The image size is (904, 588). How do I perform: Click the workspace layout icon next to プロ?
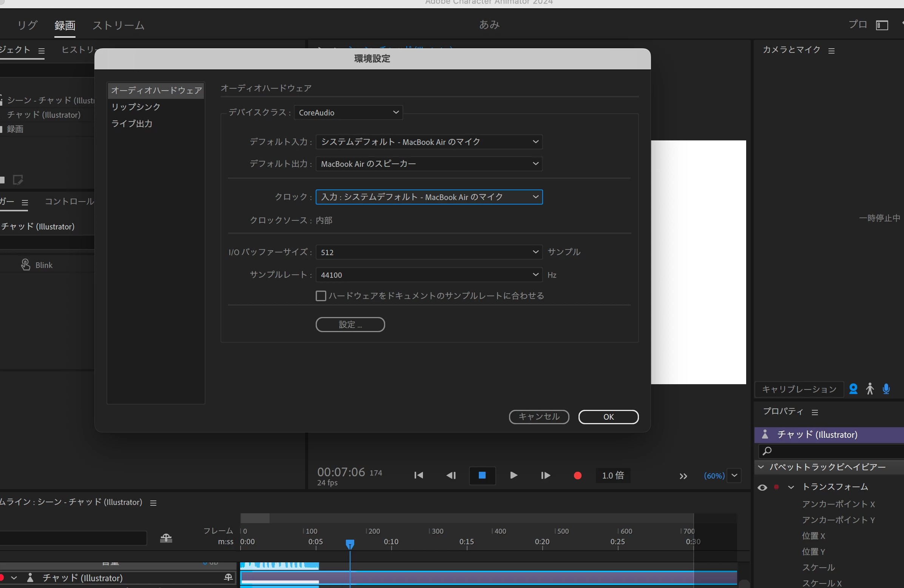[882, 25]
